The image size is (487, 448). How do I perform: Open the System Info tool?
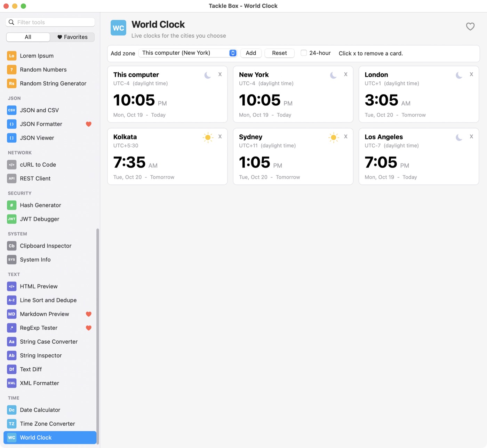[50, 260]
